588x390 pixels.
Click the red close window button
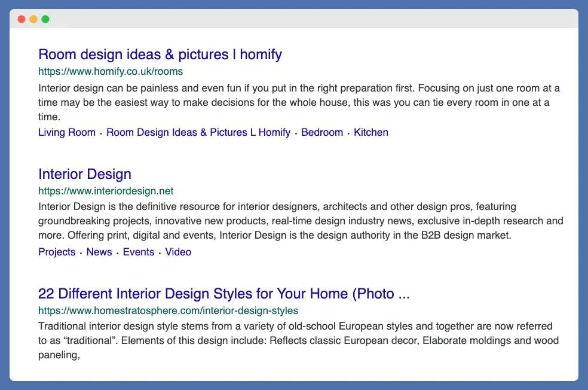(x=21, y=19)
